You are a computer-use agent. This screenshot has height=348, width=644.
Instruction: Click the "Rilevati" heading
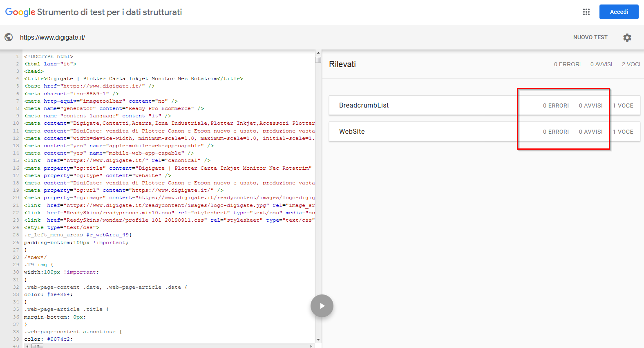pyautogui.click(x=342, y=64)
